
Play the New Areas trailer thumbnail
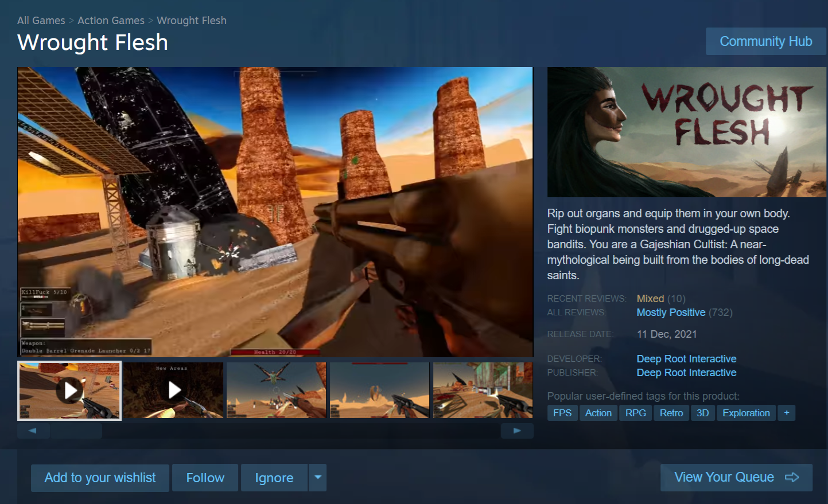click(x=173, y=390)
